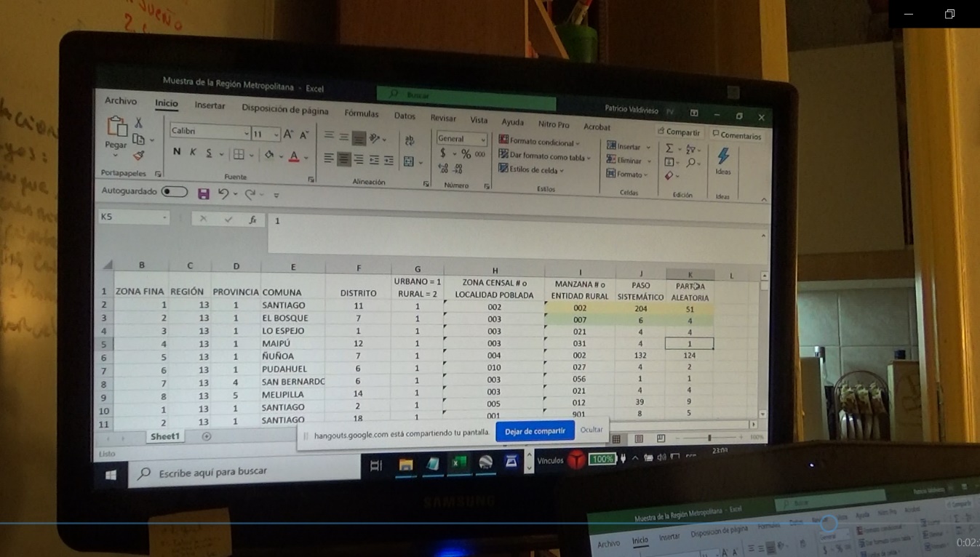
Task: Click the Borders grid icon
Action: click(239, 154)
